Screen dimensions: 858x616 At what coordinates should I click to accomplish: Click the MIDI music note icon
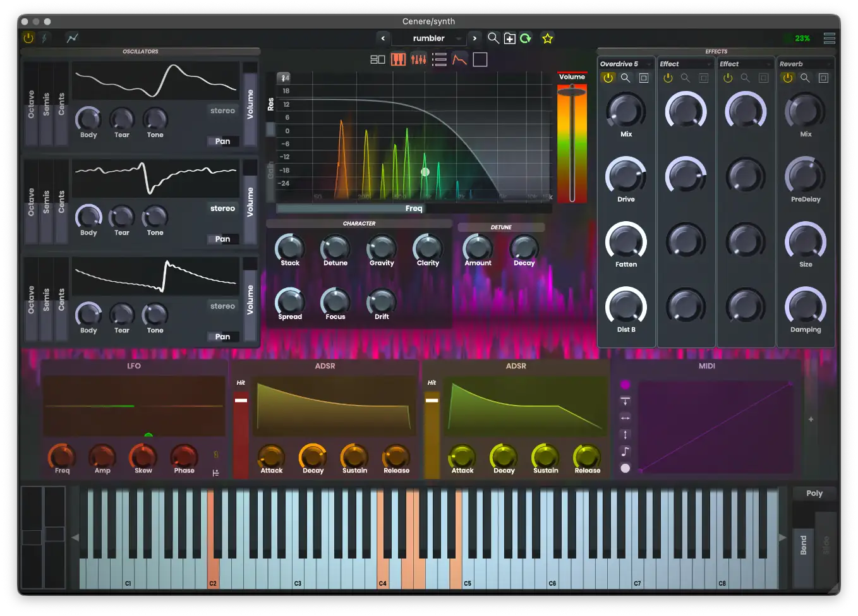tap(625, 451)
